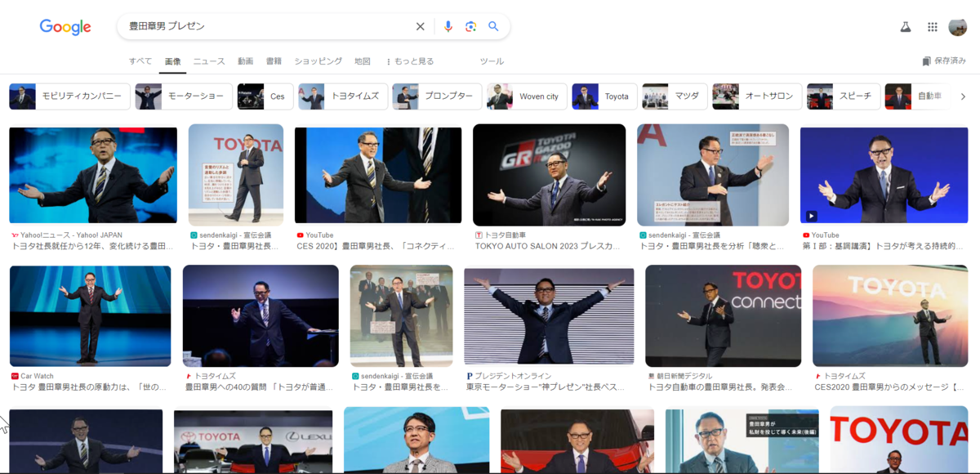The width and height of the screenshot is (980, 474).
Task: Open the Google logo home link
Action: click(x=65, y=27)
